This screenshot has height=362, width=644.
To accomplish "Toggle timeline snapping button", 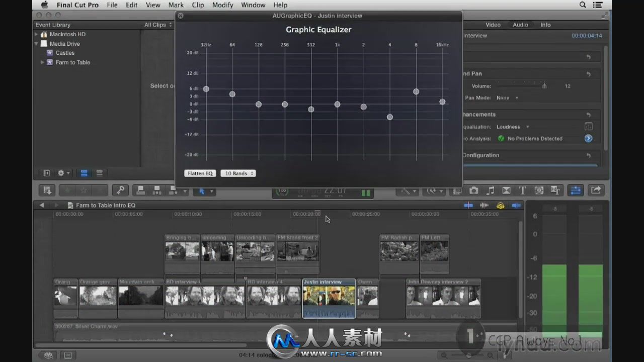I will pyautogui.click(x=516, y=205).
